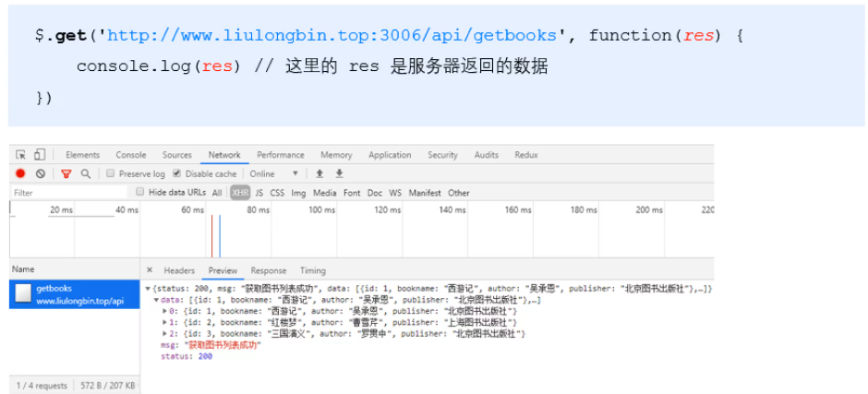This screenshot has width=868, height=394.
Task: Toggle the red filter funnel icon
Action: (66, 173)
